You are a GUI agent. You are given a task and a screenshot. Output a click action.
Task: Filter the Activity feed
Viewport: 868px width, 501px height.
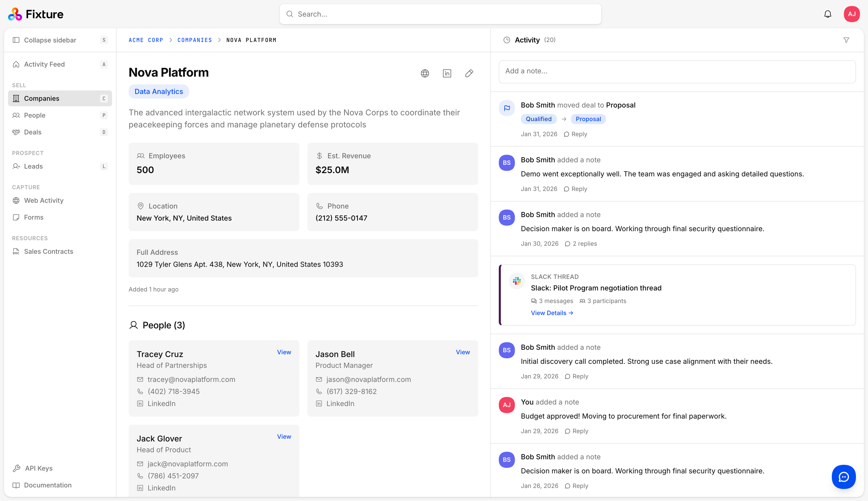(846, 40)
